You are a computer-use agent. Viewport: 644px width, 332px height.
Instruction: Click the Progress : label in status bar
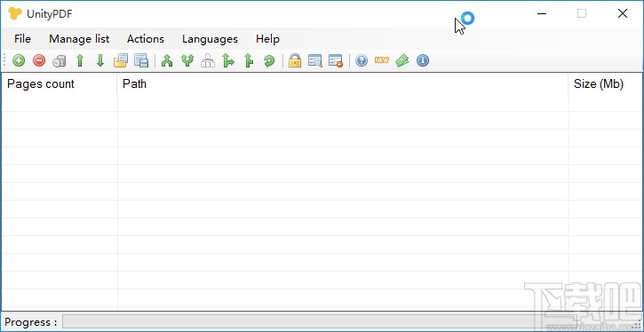(31, 322)
